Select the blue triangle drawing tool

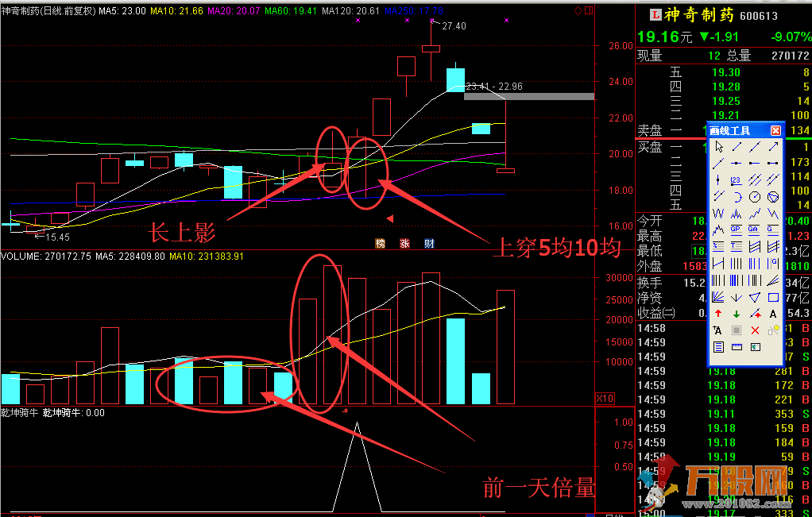pyautogui.click(x=755, y=297)
